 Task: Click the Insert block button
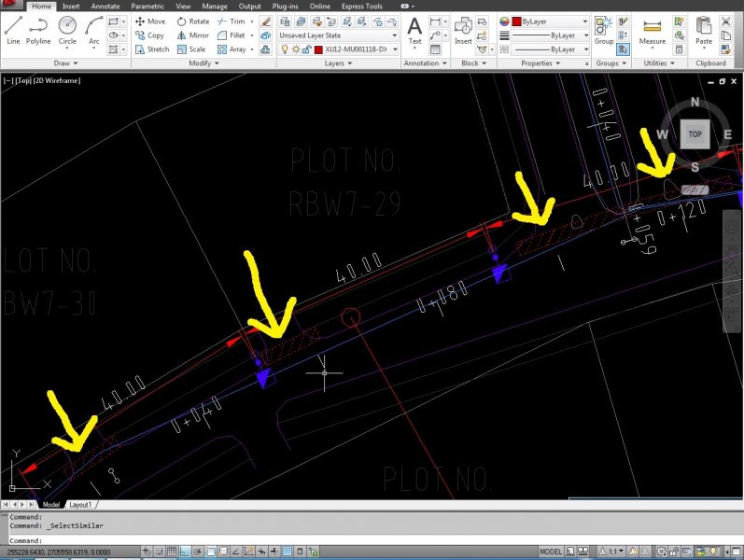(x=463, y=31)
